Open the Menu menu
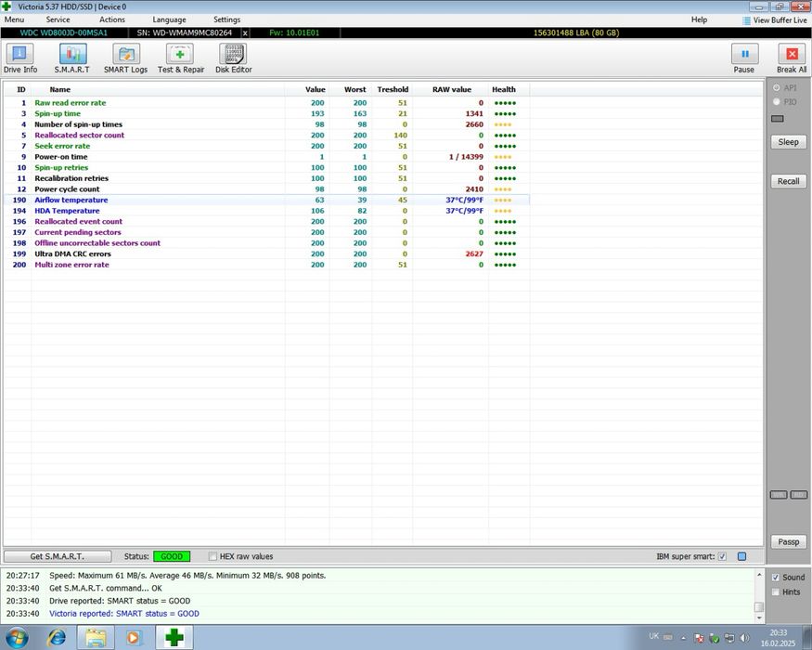812x650 pixels. [14, 19]
